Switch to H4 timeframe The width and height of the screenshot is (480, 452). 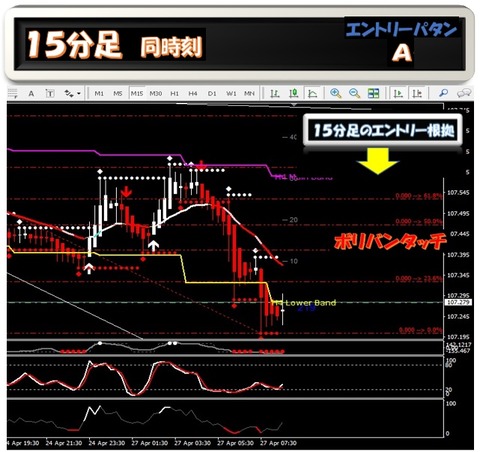tap(193, 94)
